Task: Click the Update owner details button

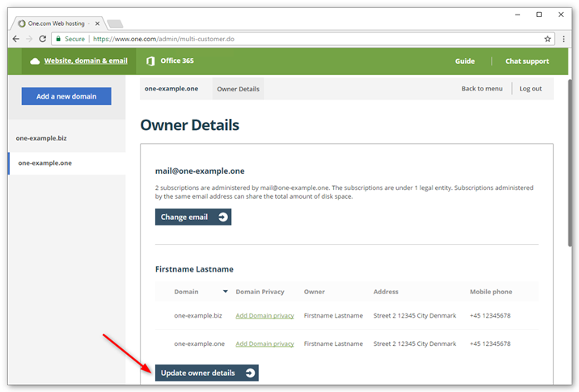Action: coord(207,373)
